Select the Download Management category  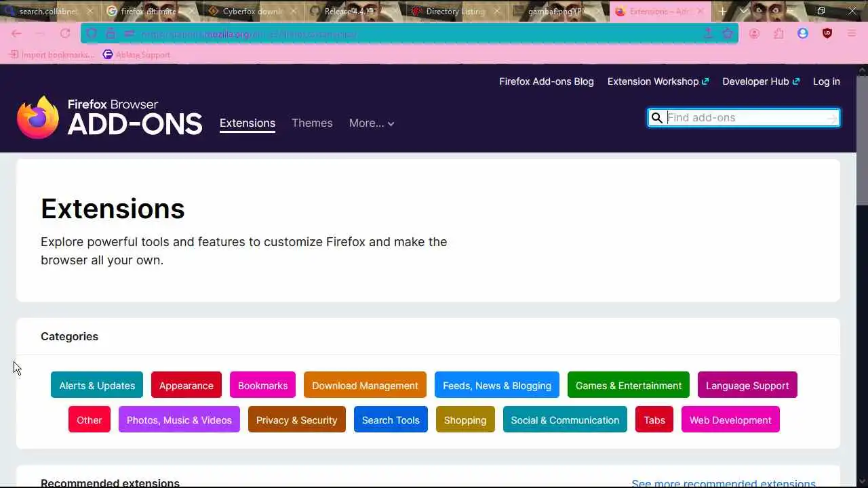tap(365, 385)
